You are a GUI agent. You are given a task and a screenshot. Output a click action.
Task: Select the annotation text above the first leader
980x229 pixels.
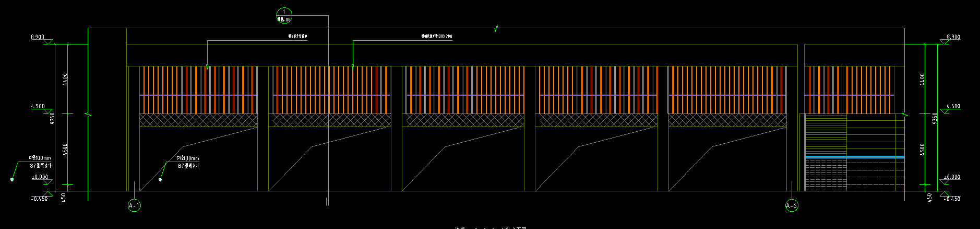coord(298,37)
